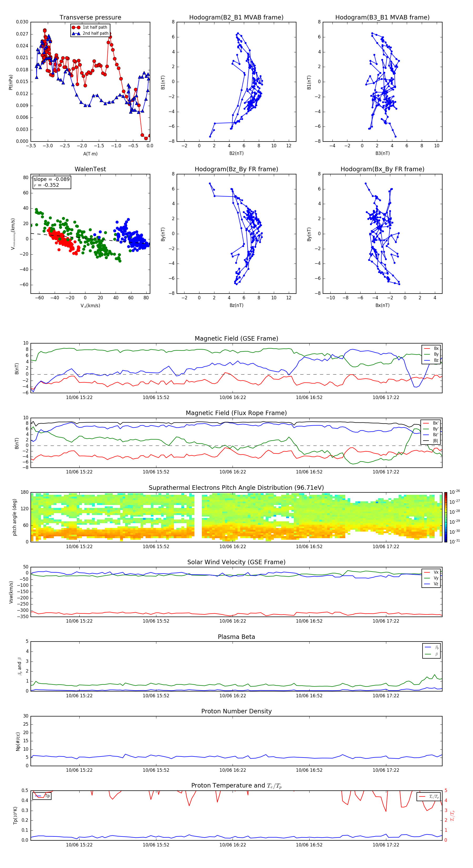Click 'Tp(10^6K)' axis label
The image size is (473, 868).
click(x=15, y=815)
